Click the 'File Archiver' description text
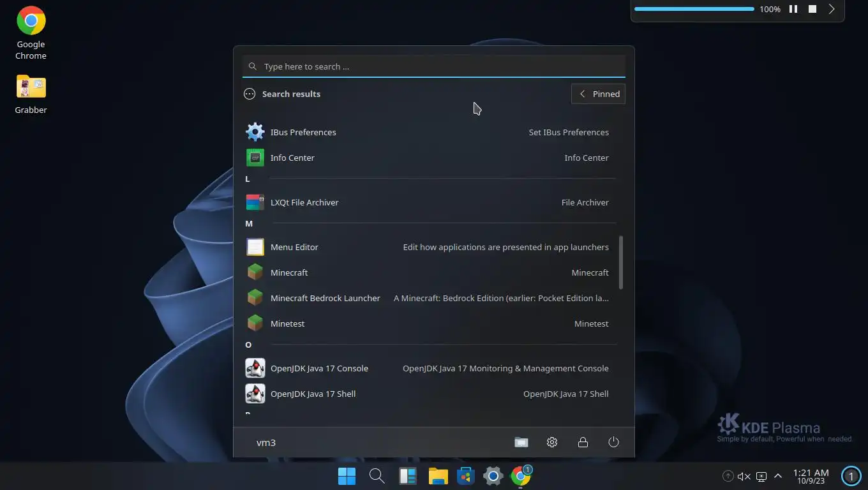868x490 pixels. pos(585,202)
